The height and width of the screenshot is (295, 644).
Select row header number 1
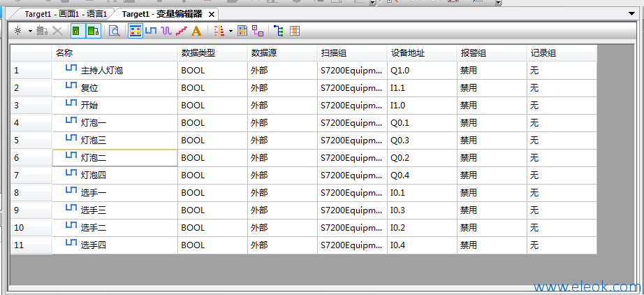click(x=31, y=71)
